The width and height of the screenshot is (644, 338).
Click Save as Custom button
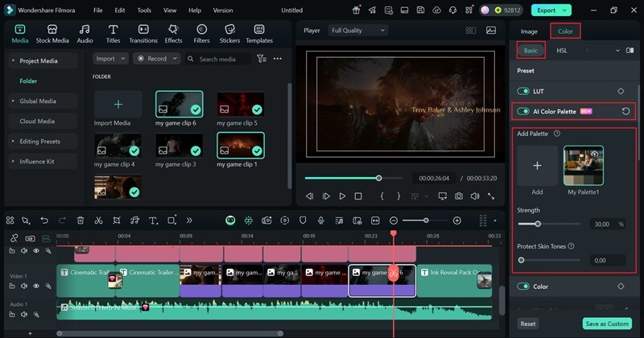pos(607,324)
